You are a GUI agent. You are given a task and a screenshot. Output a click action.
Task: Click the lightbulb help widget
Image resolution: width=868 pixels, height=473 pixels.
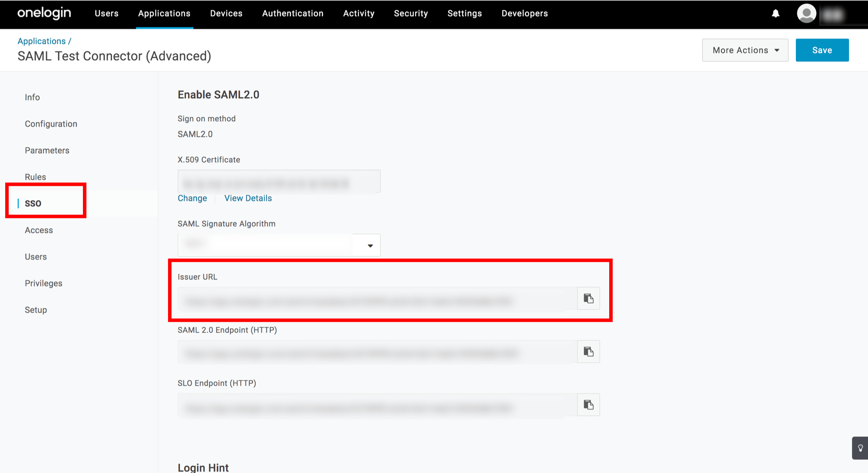coord(860,448)
